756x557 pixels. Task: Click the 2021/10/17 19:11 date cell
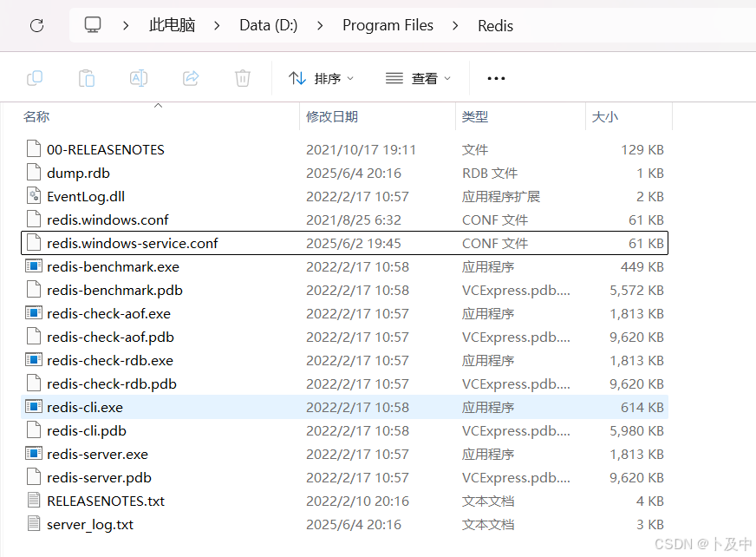pos(361,149)
